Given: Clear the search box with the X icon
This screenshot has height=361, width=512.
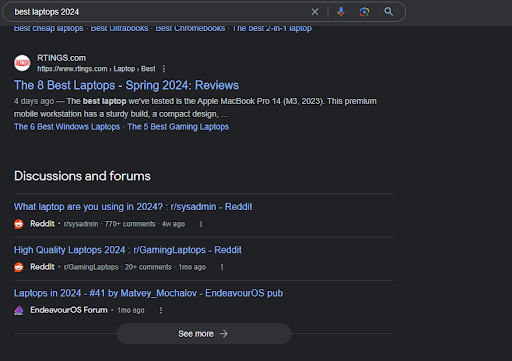Looking at the screenshot, I should coord(315,12).
